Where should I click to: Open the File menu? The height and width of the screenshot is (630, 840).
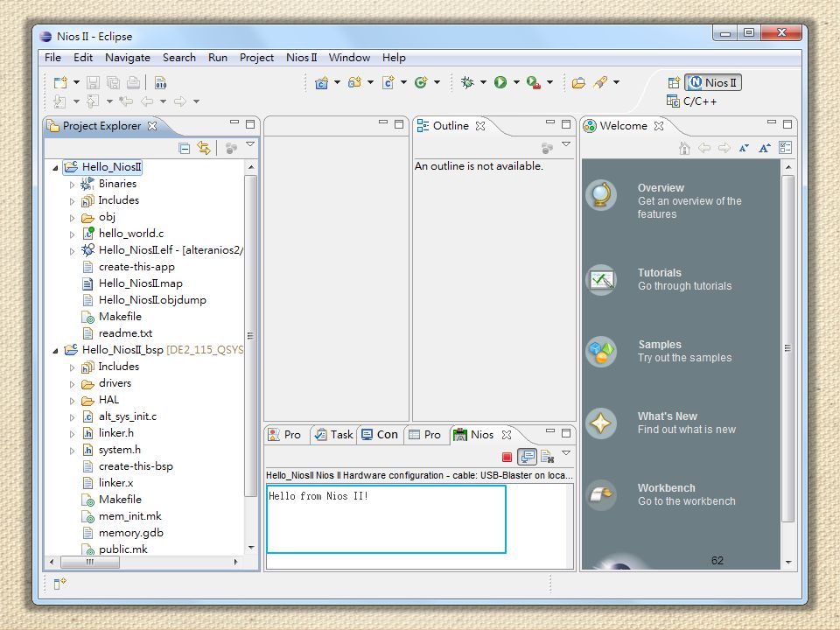click(x=52, y=58)
